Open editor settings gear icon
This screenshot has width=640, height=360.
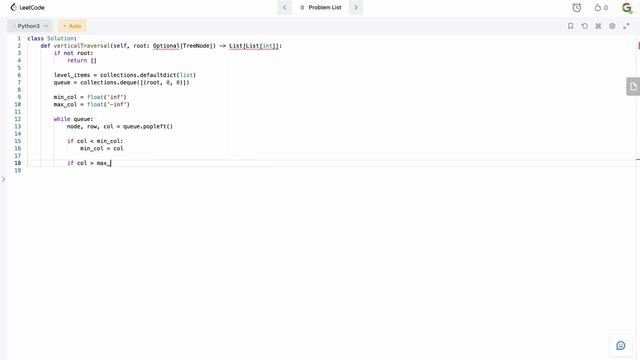coord(612,26)
